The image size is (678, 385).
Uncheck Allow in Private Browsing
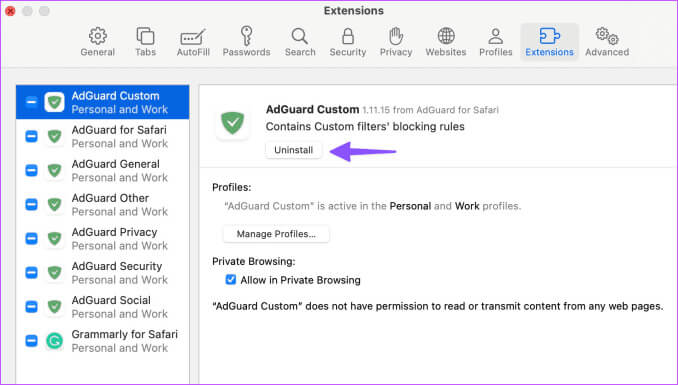pos(231,279)
